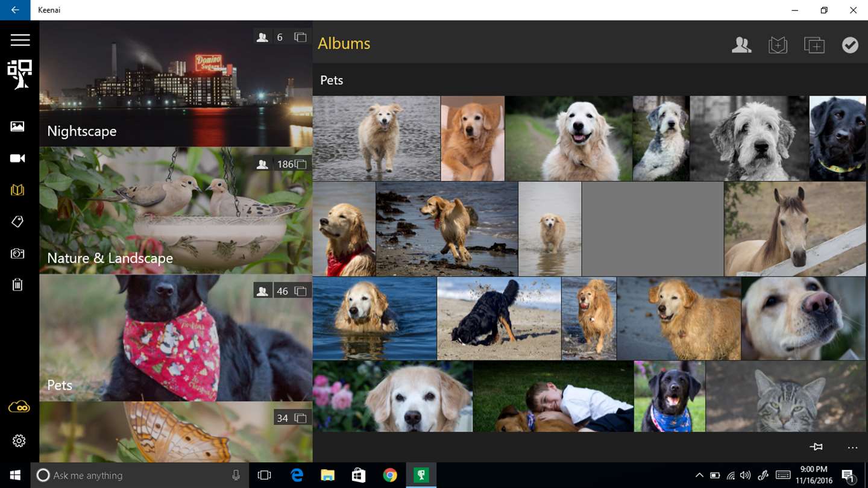Open Keenai settings gear

19,441
